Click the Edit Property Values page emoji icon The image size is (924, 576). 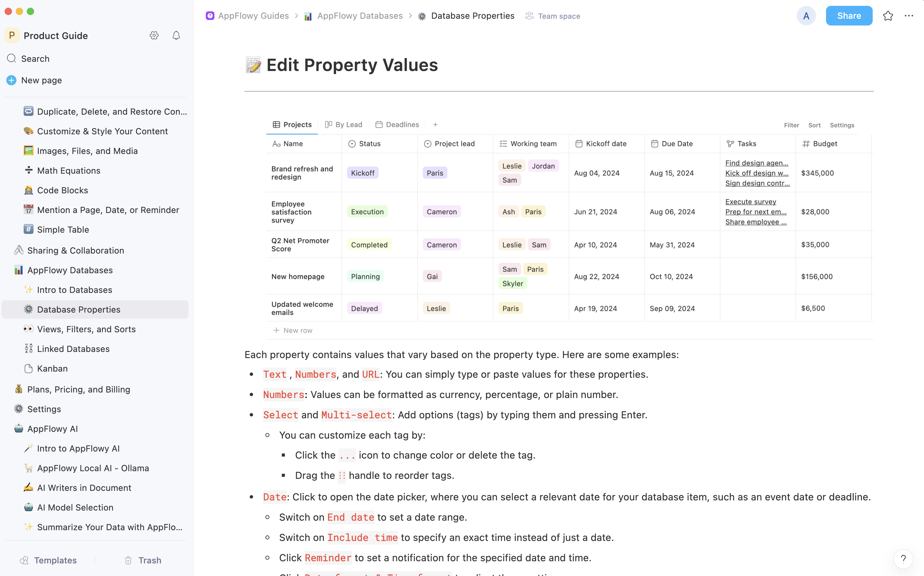click(253, 65)
